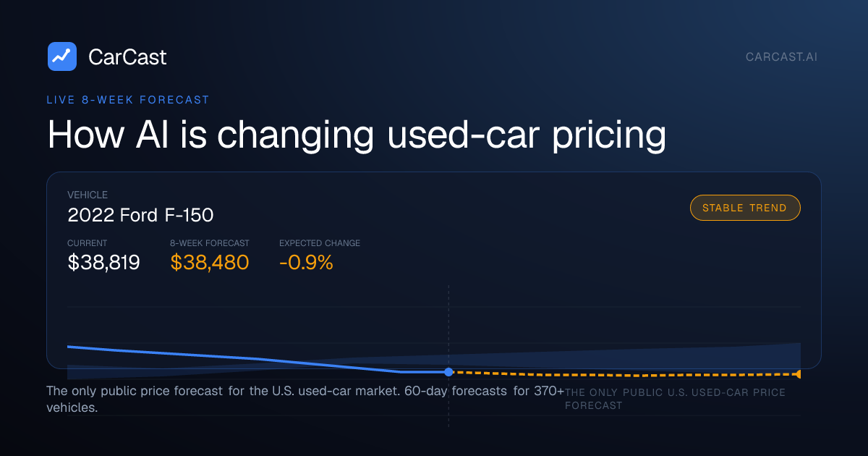
Task: Click the CURRENT label above price
Action: coord(87,243)
